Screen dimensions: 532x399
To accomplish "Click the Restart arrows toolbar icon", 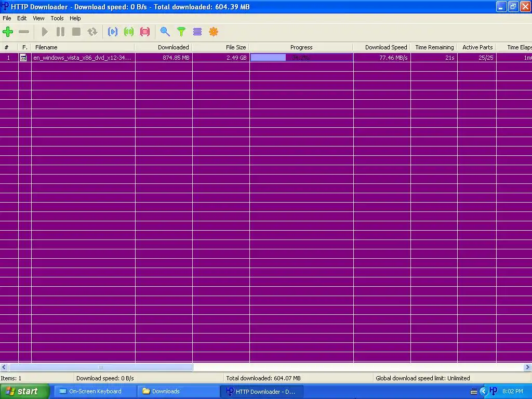I will click(x=92, y=32).
